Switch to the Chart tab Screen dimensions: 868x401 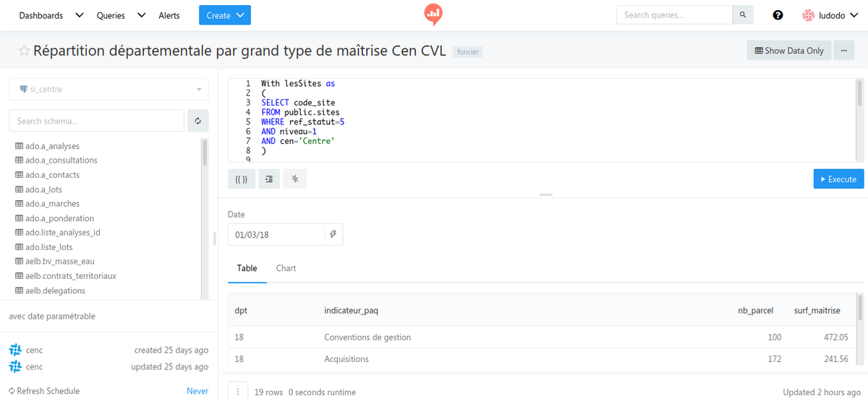[x=286, y=268]
